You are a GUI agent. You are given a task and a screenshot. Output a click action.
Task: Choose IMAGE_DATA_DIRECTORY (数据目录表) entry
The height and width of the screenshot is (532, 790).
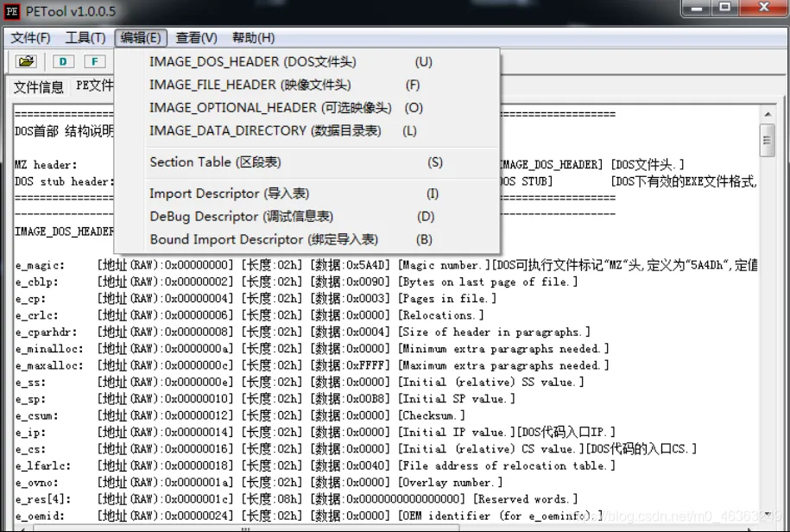pyautogui.click(x=307, y=131)
